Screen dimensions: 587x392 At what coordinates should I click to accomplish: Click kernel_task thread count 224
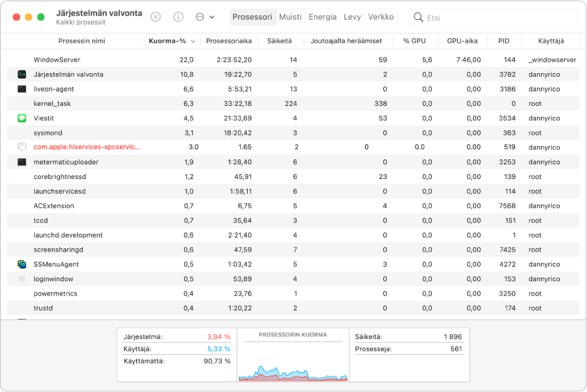[x=291, y=103]
